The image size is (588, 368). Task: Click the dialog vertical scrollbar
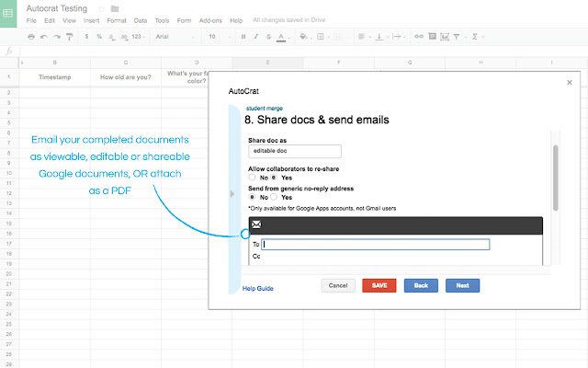click(x=555, y=178)
